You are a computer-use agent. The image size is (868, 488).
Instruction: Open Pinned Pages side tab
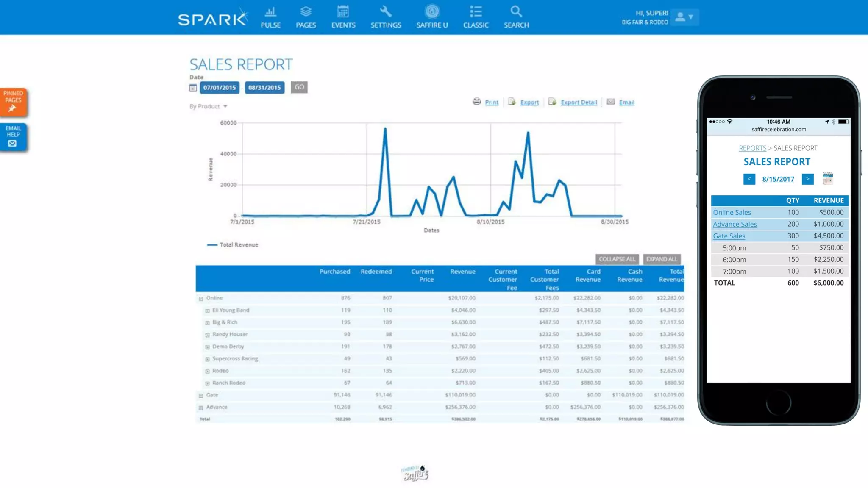(13, 102)
